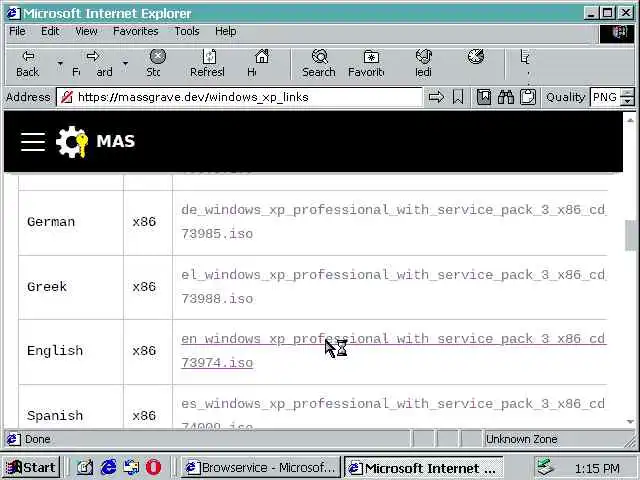640x480 pixels.
Task: Click the page security icon in address bar
Action: coord(67,97)
